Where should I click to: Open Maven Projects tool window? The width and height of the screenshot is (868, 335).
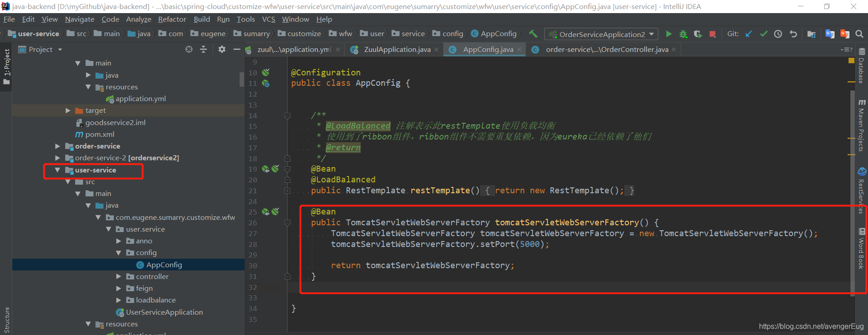(x=862, y=126)
